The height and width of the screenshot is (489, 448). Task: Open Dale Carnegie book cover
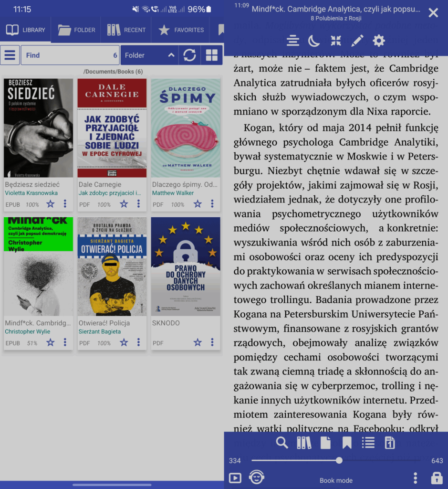[x=112, y=128]
